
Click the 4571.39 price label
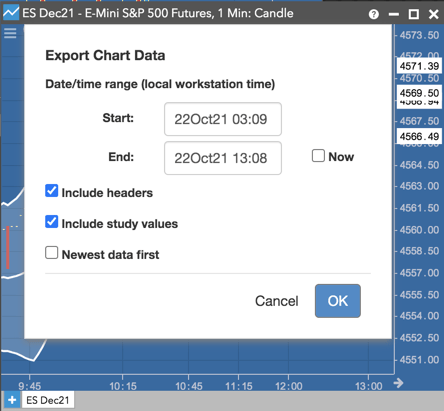[419, 66]
